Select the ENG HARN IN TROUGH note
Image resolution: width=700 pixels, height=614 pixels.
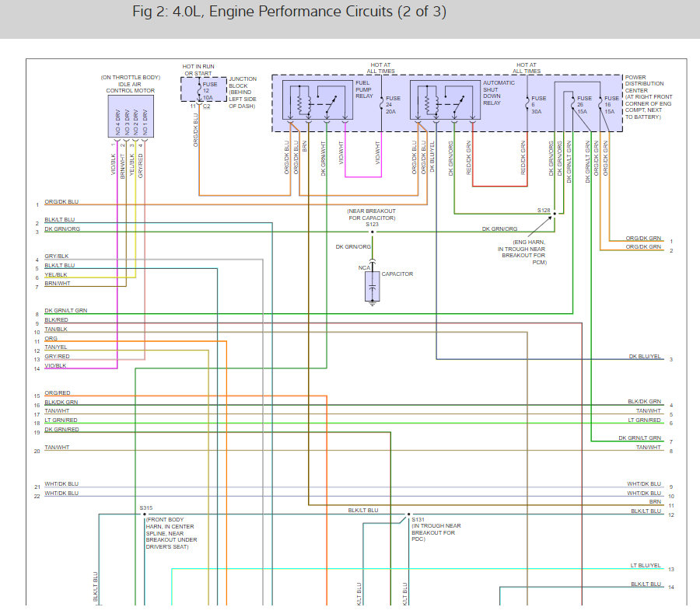pos(523,252)
